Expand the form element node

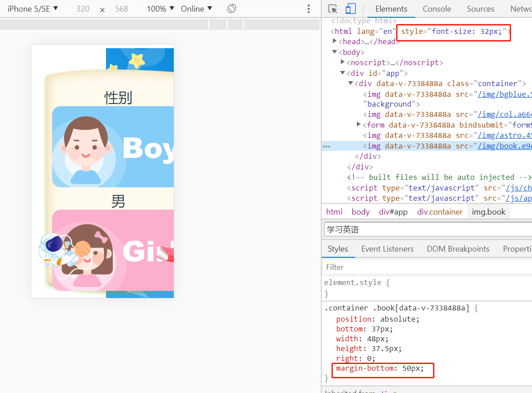coord(359,125)
